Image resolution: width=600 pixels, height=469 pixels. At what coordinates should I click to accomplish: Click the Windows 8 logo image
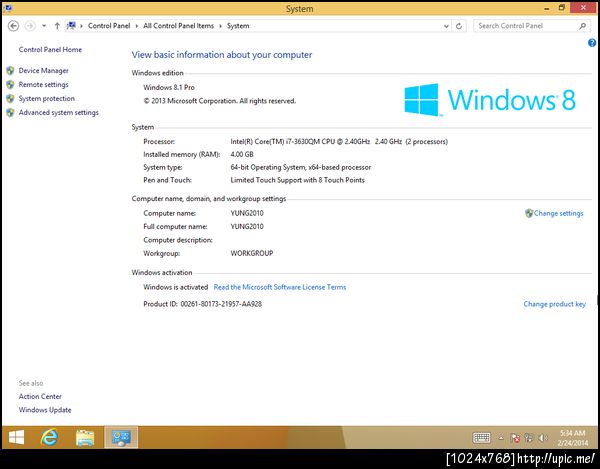pos(490,99)
